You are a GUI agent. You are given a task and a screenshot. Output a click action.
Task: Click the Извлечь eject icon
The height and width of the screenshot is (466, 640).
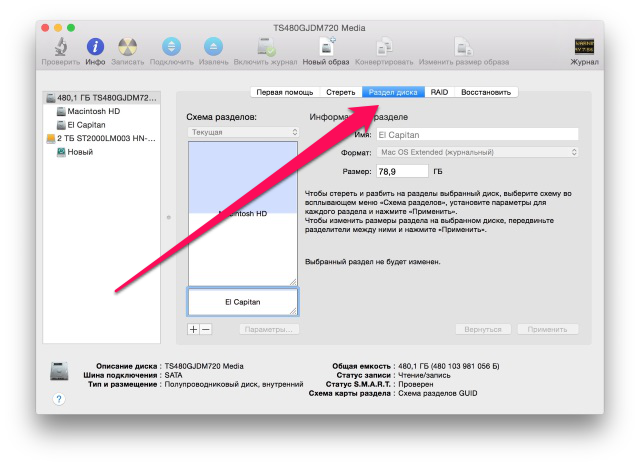coord(213,47)
